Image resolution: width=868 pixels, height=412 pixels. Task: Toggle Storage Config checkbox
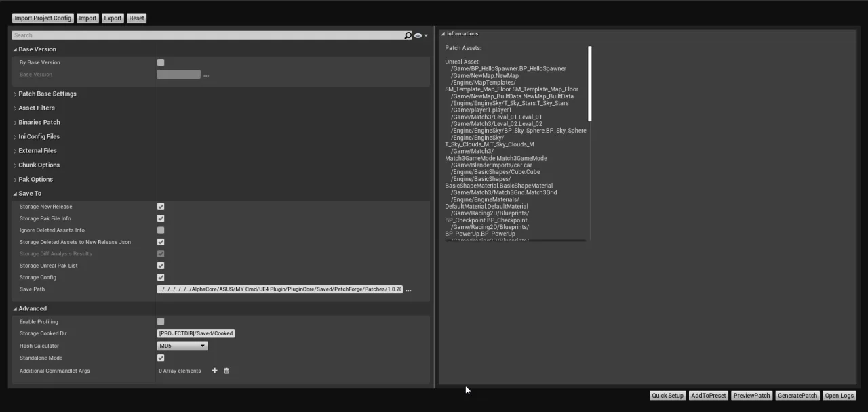point(161,277)
